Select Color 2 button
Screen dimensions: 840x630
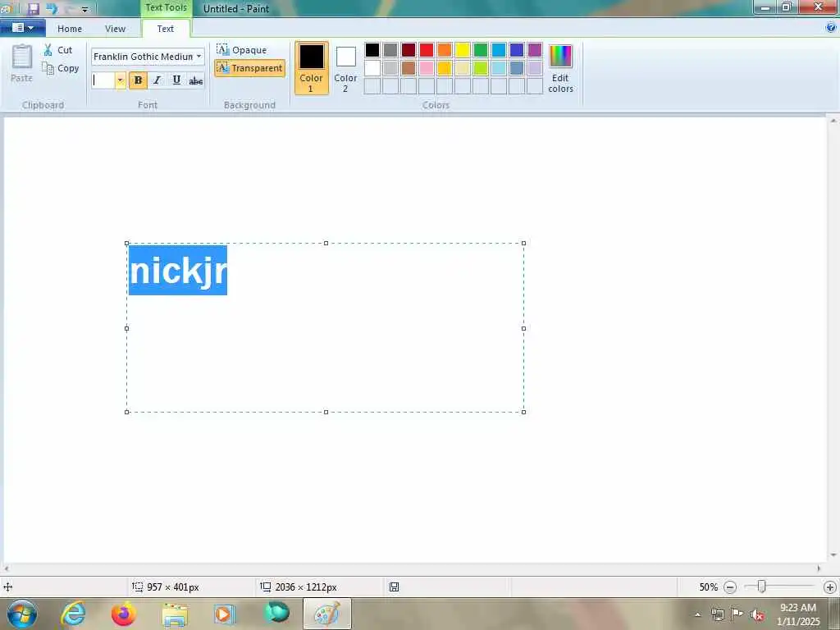point(345,68)
